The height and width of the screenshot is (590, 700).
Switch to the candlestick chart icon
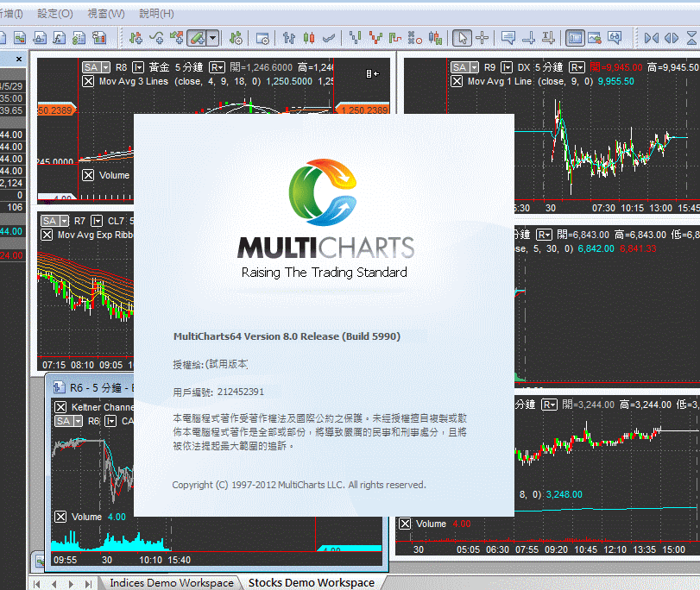(309, 38)
